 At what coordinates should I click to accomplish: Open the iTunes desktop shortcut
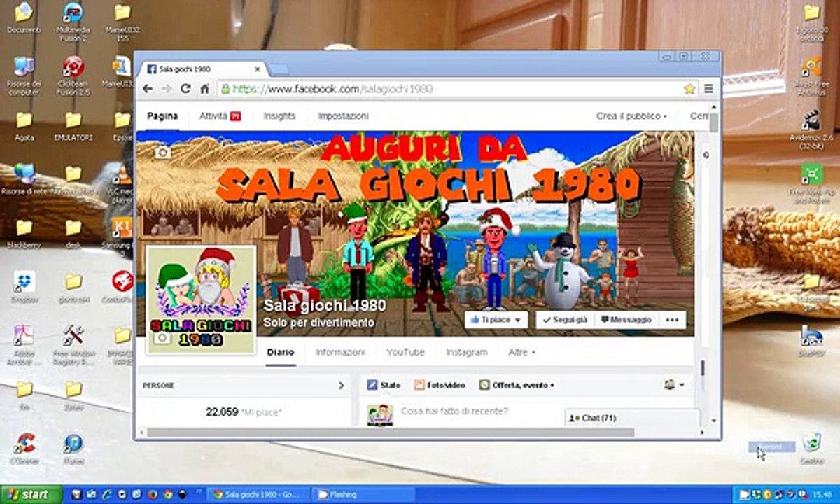(x=73, y=449)
